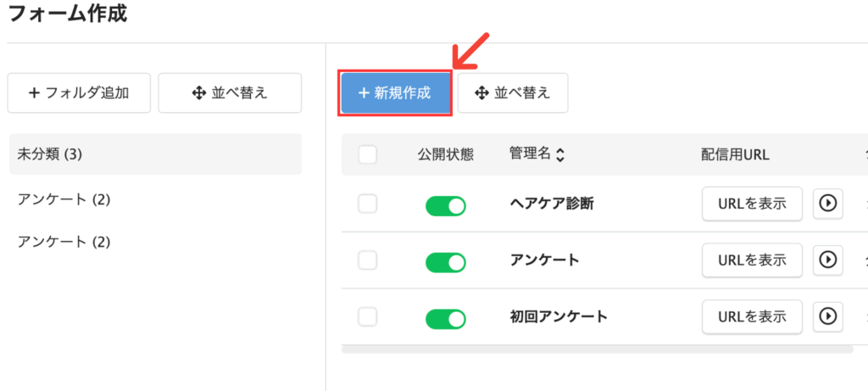The height and width of the screenshot is (391, 868).
Task: Toggle the 初回アンケート public status switch
Action: [446, 318]
